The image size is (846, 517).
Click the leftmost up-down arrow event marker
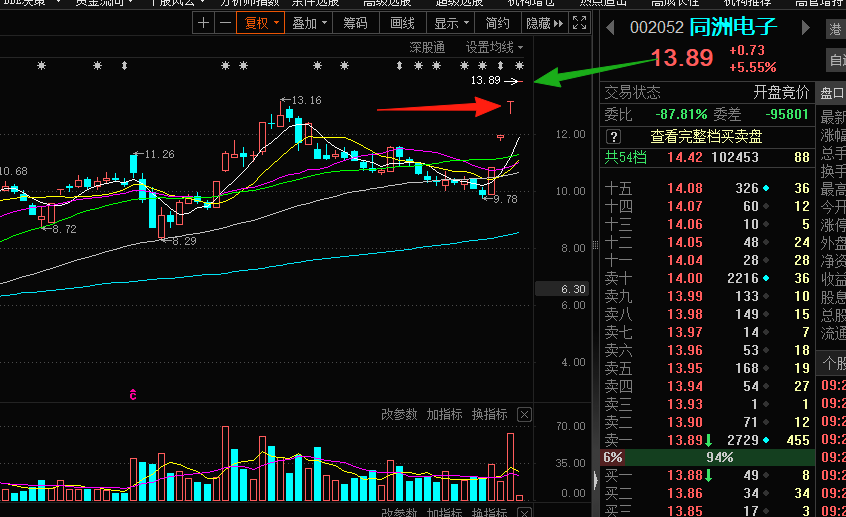pos(125,66)
